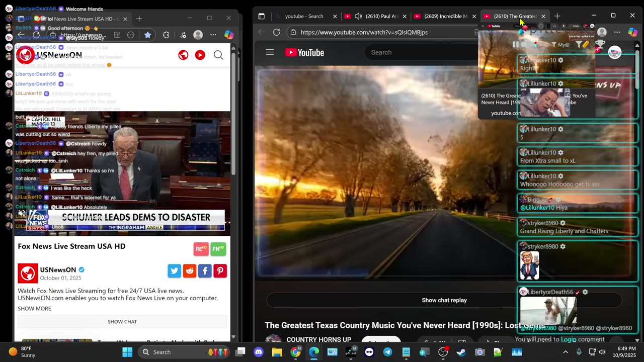Go back in the YouTube browser window
Viewport: 644px width, 362px height.
[x=261, y=32]
